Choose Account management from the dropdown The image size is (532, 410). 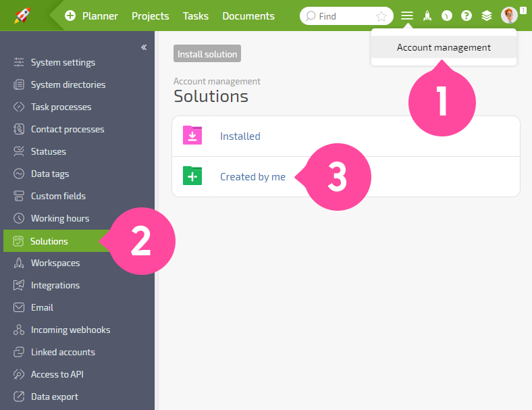coord(444,47)
